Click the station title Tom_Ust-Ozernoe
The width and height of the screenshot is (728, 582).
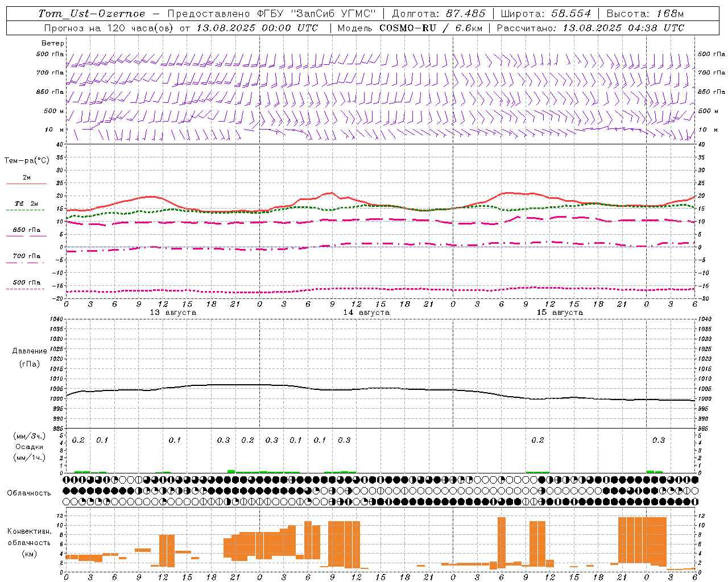point(92,14)
